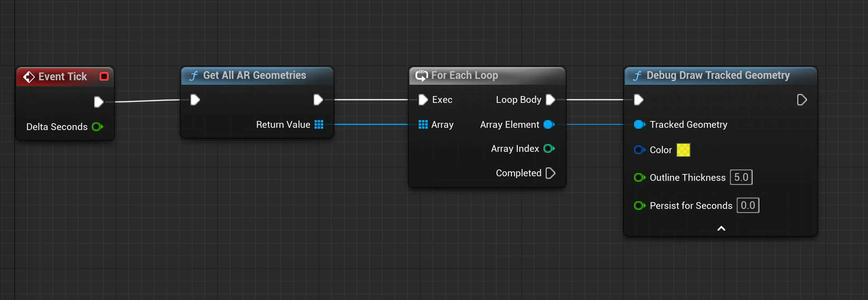868x300 pixels.
Task: Click Get All AR Geometries exec output pin
Action: [x=318, y=100]
